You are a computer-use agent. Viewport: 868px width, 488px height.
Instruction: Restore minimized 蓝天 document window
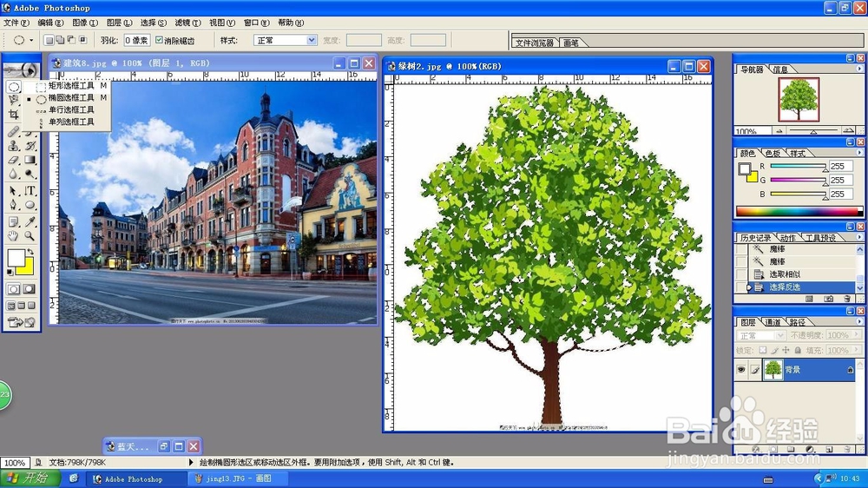pyautogui.click(x=164, y=446)
